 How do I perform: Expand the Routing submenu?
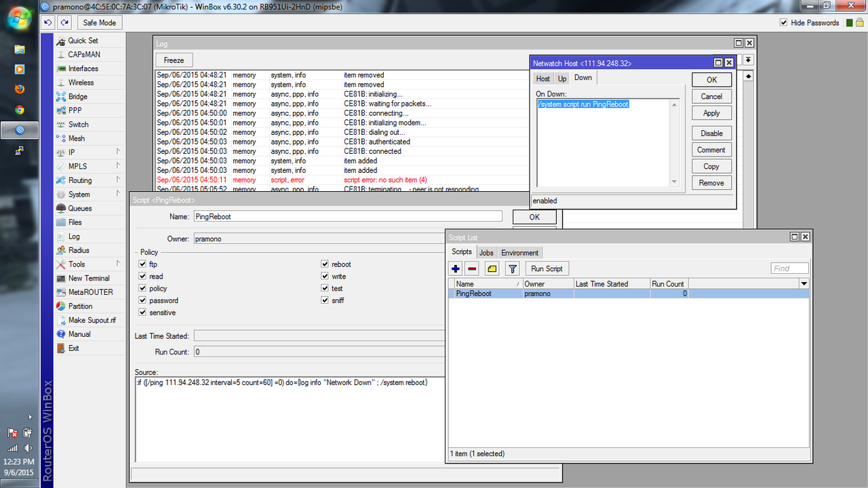click(118, 180)
